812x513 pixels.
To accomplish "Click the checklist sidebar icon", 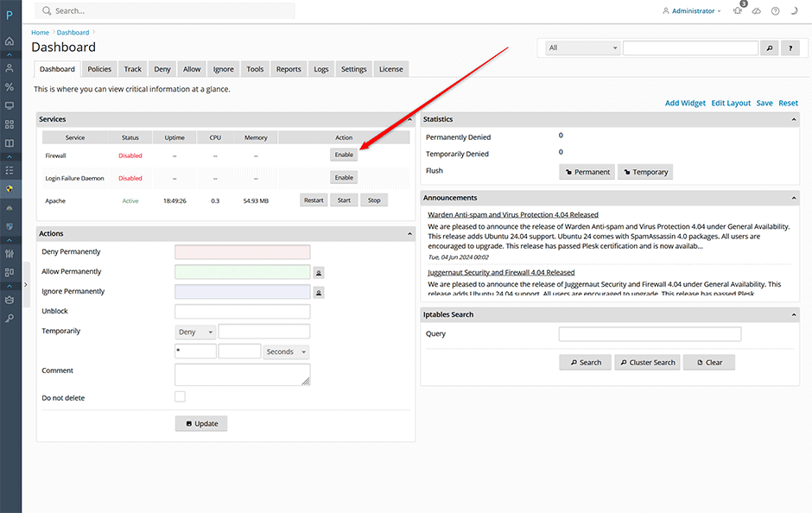I will (x=10, y=170).
